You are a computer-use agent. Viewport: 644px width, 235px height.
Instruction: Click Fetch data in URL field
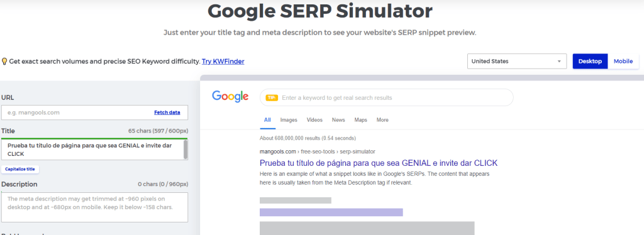pyautogui.click(x=167, y=112)
